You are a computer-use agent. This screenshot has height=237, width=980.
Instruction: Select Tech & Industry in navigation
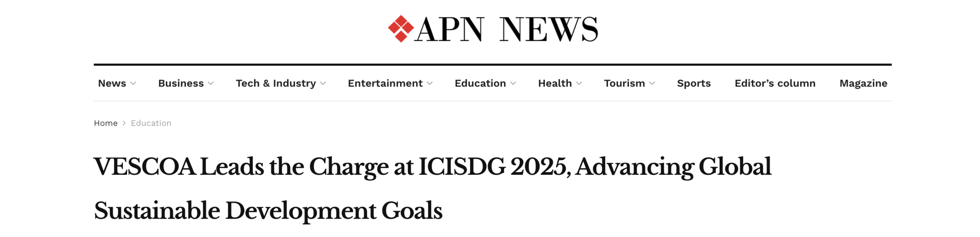coord(276,83)
